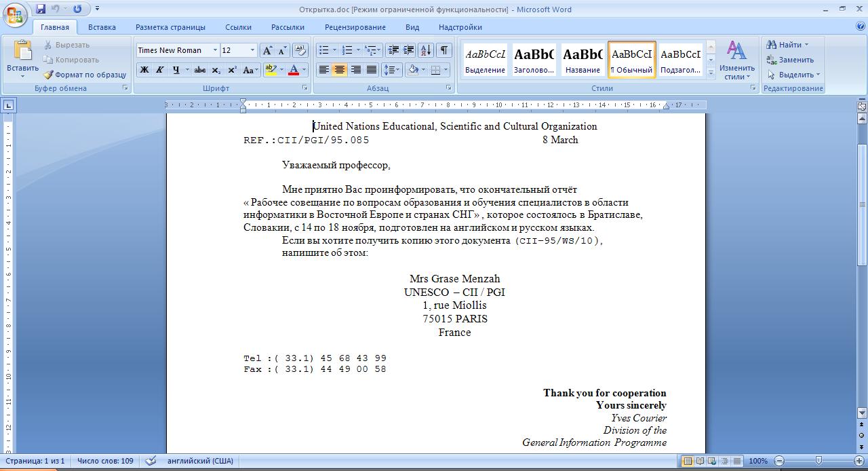The width and height of the screenshot is (868, 471).
Task: Open customize quick access toolbar dropdown
Action: 97,9
